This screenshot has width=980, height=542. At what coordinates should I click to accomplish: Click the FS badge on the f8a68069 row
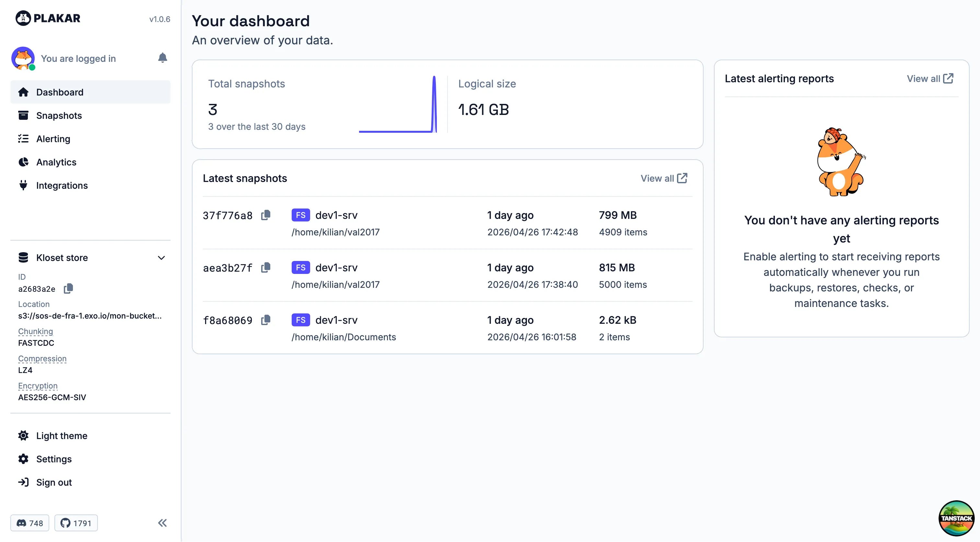pyautogui.click(x=300, y=320)
